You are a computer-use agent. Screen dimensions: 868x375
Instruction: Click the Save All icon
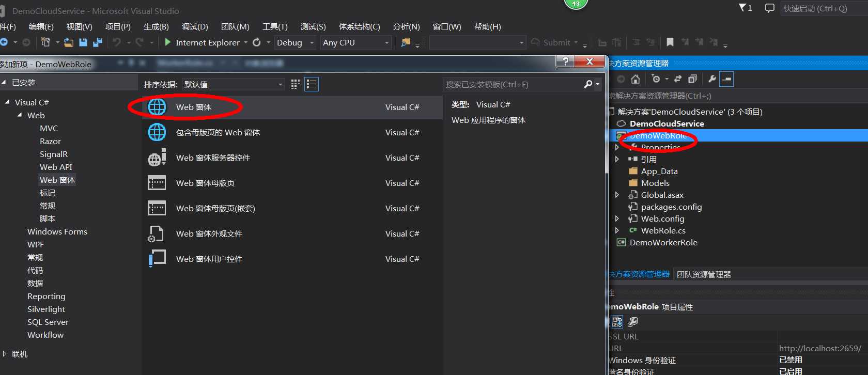point(97,42)
